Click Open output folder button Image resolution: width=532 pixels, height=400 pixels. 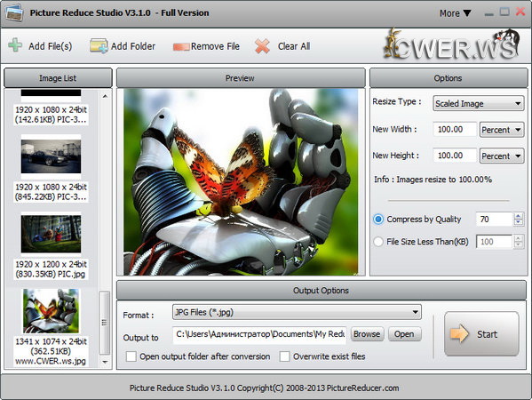(404, 334)
